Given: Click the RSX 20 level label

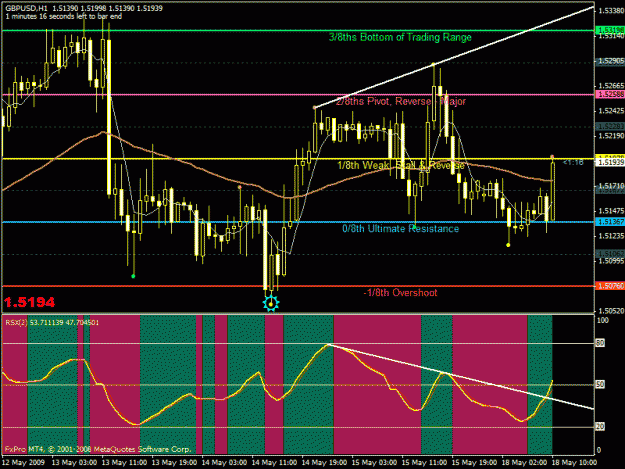Looking at the screenshot, I should pos(600,427).
